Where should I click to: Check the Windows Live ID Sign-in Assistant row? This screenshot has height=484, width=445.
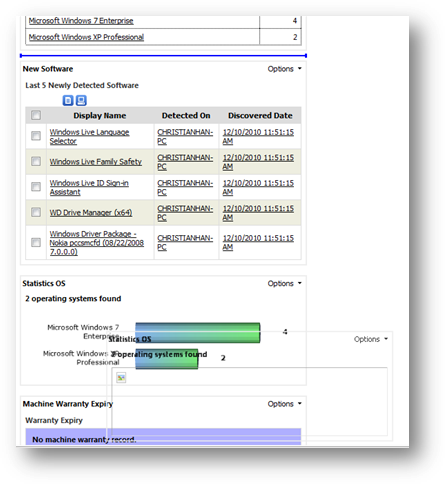click(x=36, y=187)
